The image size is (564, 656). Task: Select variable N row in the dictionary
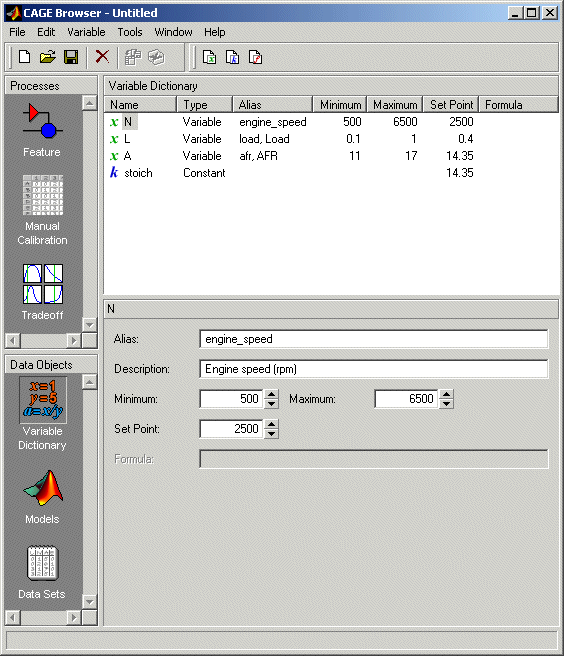point(331,122)
